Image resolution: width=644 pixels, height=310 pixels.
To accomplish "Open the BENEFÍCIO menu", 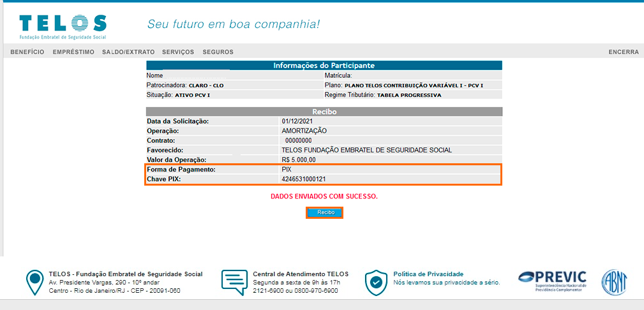I will click(27, 52).
